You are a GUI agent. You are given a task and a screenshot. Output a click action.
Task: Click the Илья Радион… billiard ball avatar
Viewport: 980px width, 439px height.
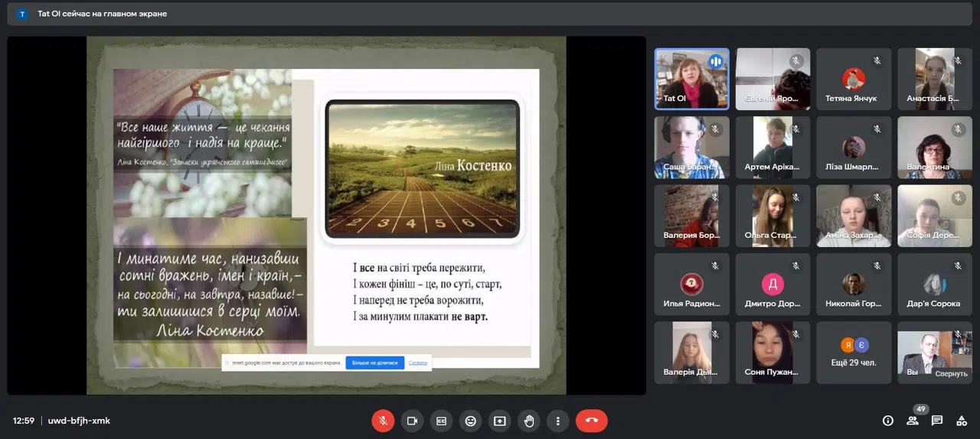[691, 285]
